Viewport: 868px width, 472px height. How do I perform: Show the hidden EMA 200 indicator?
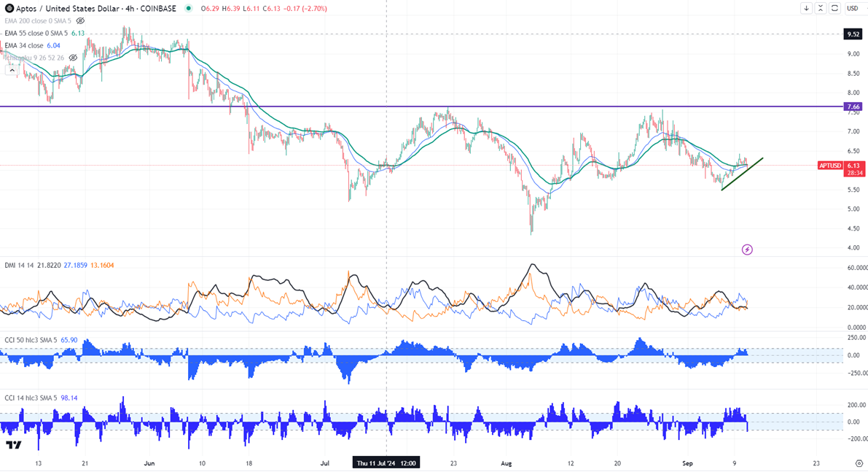tap(80, 21)
